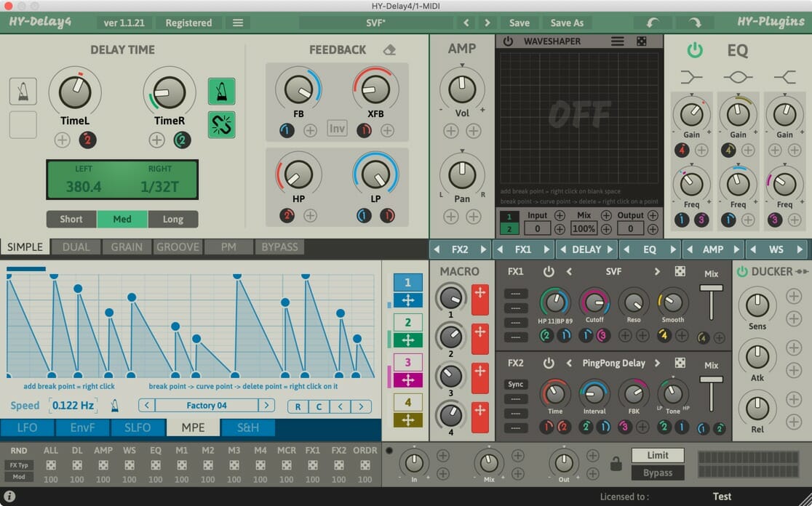The height and width of the screenshot is (506, 812).
Task: Click the redo arrow in top bar
Action: pos(695,23)
